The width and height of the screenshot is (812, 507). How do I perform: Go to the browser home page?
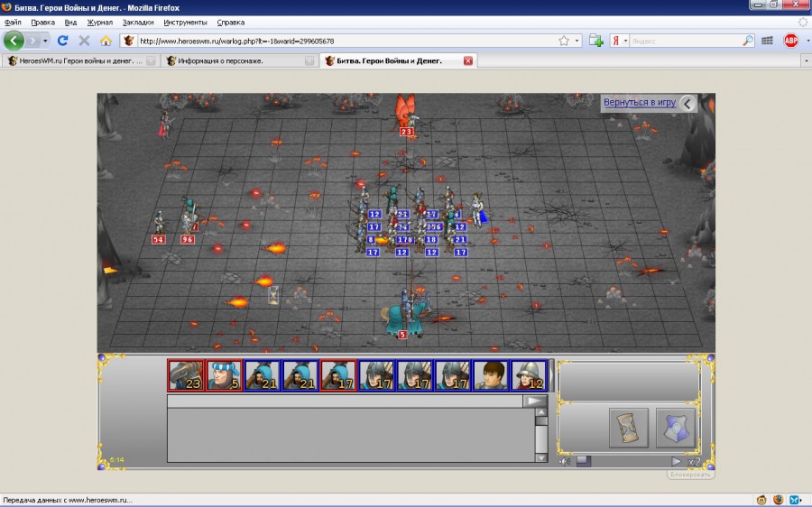coord(106,41)
